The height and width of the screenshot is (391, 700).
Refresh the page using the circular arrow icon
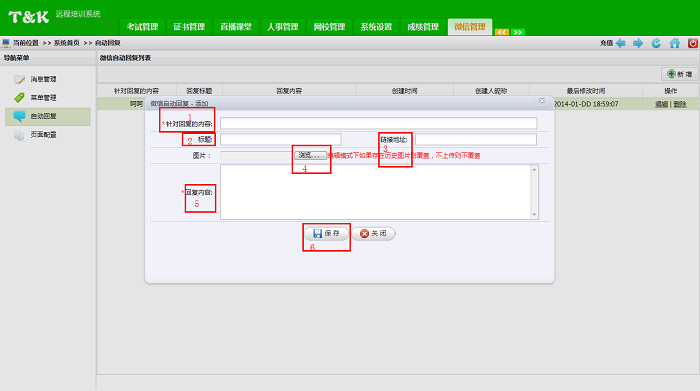[656, 43]
